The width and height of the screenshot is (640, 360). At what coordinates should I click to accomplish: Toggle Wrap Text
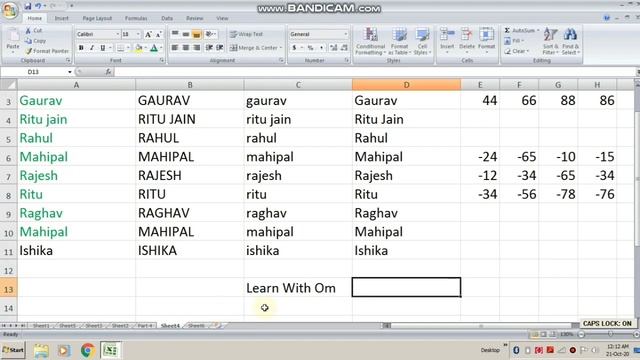click(246, 34)
